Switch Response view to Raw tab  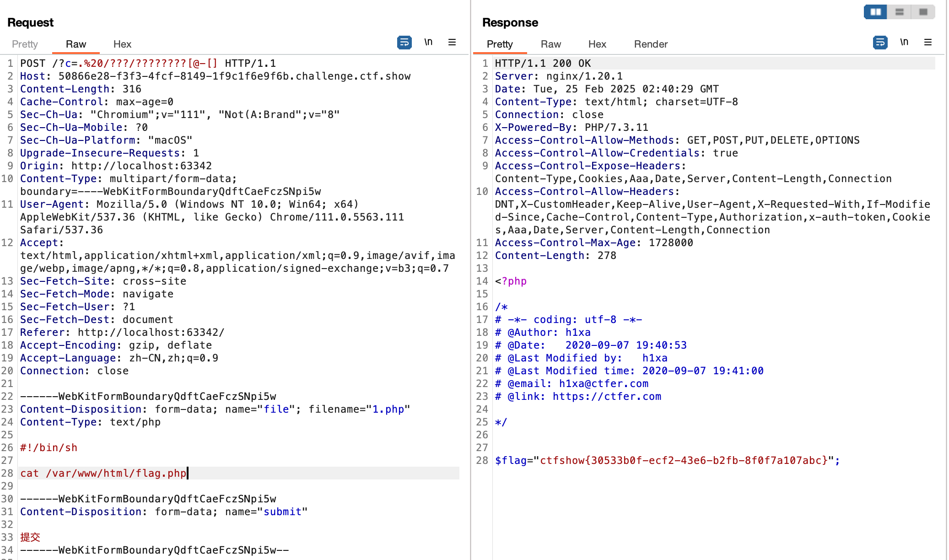[x=551, y=44]
